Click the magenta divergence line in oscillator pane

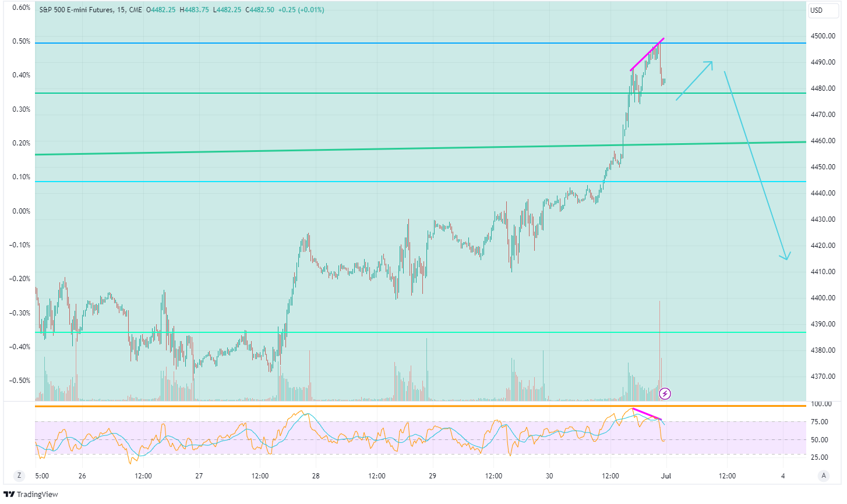[647, 414]
